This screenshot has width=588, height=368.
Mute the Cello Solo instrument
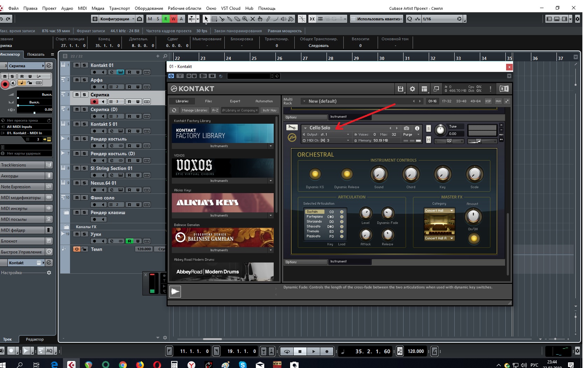[428, 140]
